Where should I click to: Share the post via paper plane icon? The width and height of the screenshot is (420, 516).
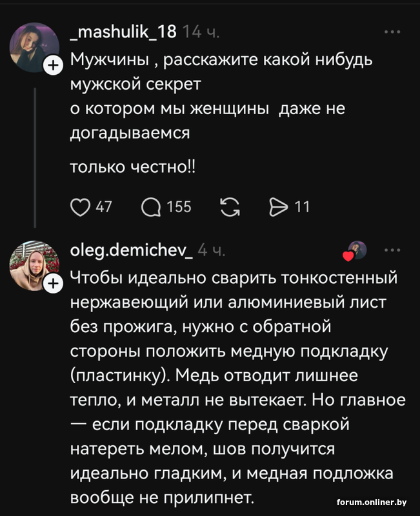277,206
